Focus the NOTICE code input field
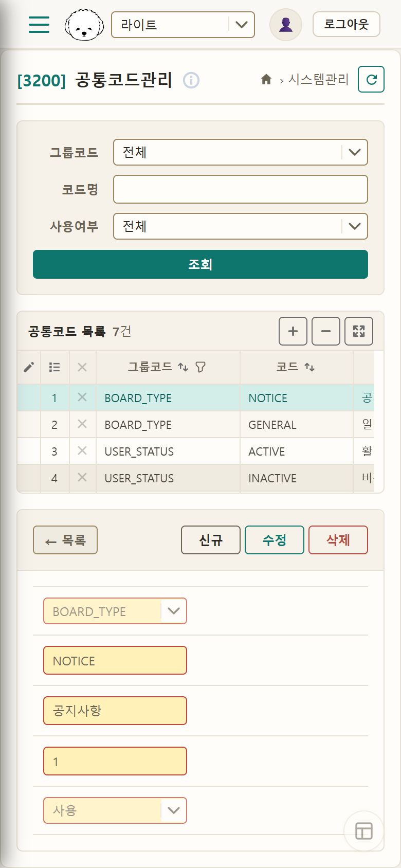This screenshot has width=401, height=868. 115,660
